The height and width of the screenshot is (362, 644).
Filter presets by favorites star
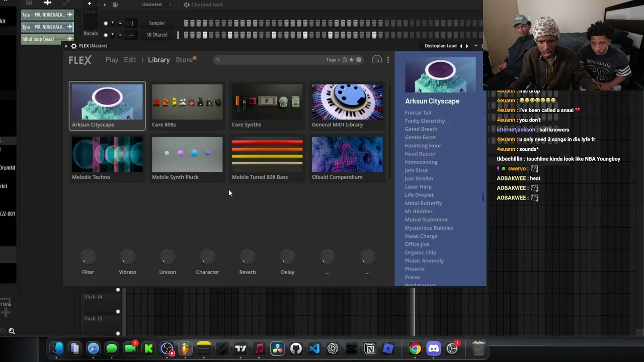coord(351,60)
